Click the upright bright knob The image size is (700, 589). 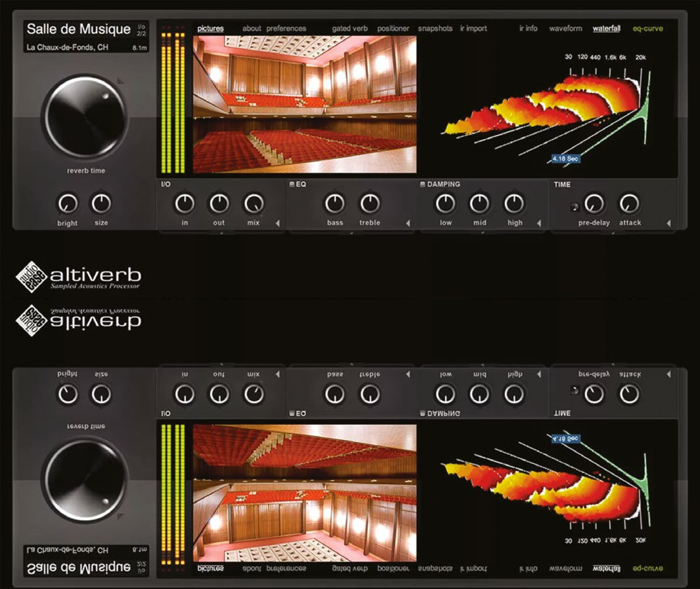click(x=68, y=204)
